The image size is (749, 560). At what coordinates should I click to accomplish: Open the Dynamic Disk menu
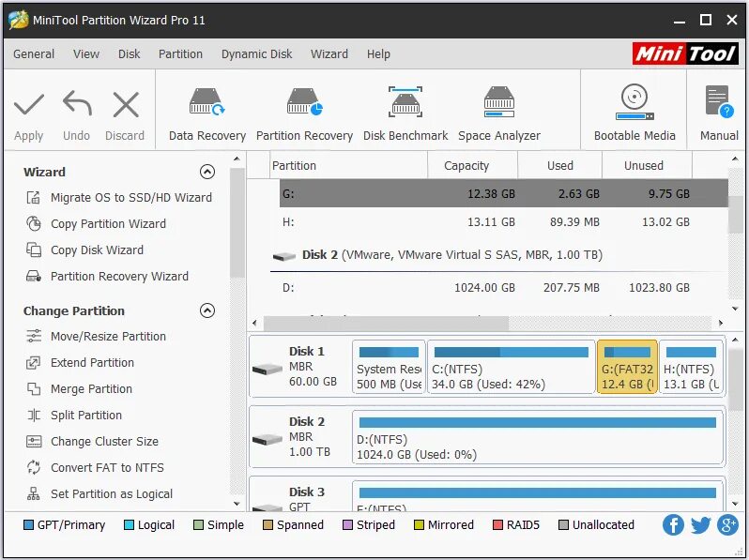pos(256,54)
